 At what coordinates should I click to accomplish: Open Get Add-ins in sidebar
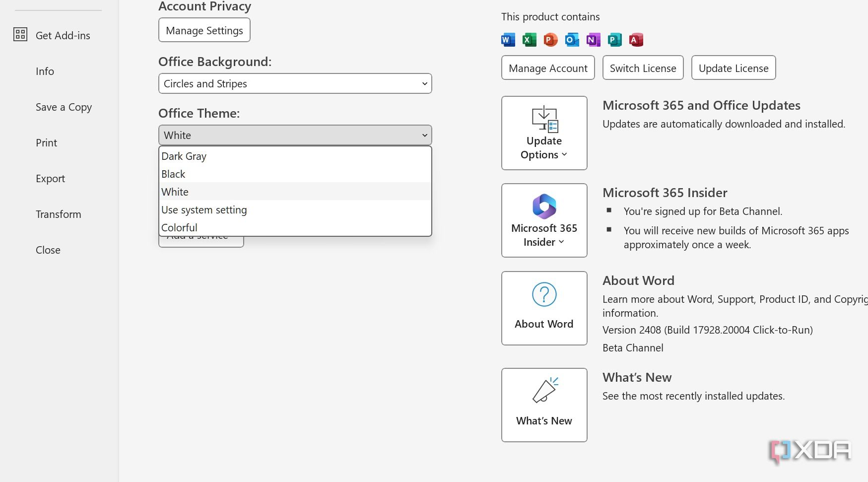63,36
